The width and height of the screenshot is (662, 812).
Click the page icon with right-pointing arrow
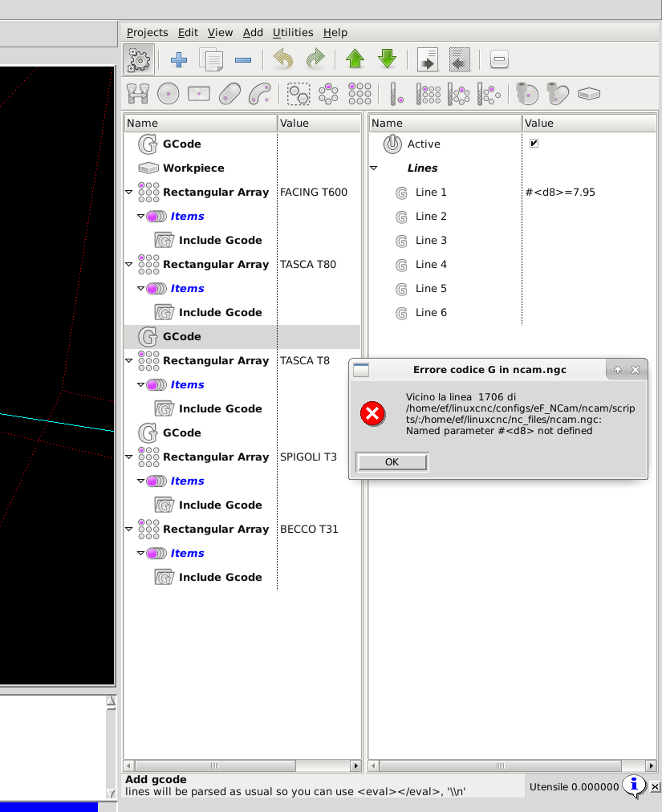(428, 59)
